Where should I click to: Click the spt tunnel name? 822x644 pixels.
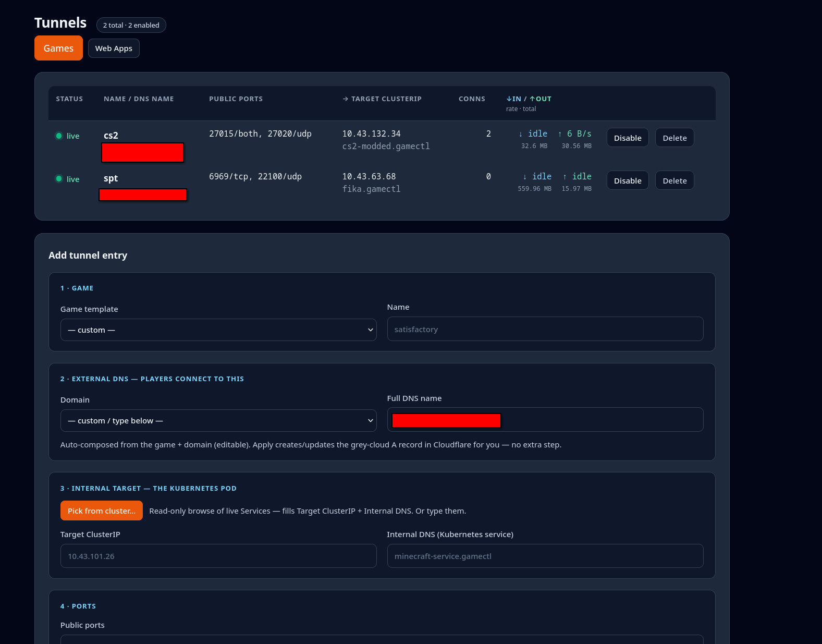(111, 178)
